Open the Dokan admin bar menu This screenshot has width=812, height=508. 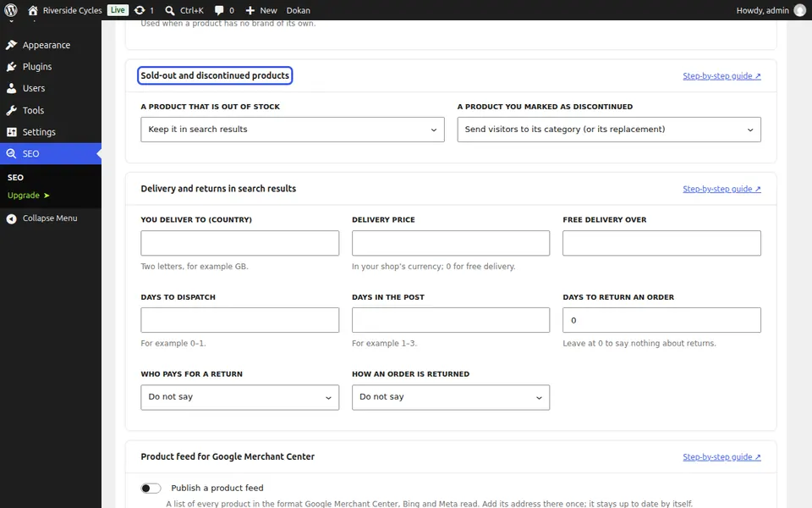(x=299, y=10)
